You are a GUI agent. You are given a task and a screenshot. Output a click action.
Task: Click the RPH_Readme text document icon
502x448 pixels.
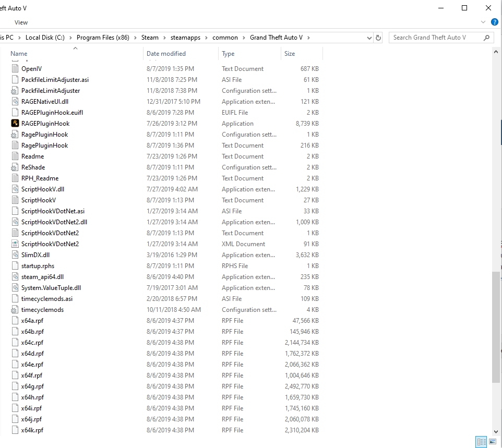(x=15, y=178)
